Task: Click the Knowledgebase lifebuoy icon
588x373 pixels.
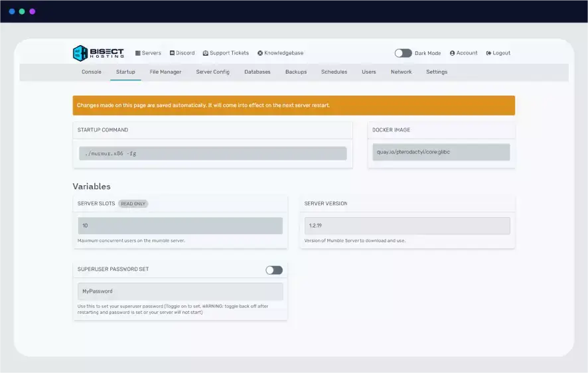Action: (260, 53)
